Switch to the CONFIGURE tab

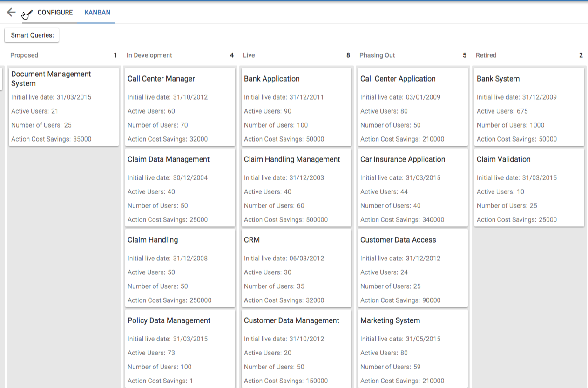point(55,13)
